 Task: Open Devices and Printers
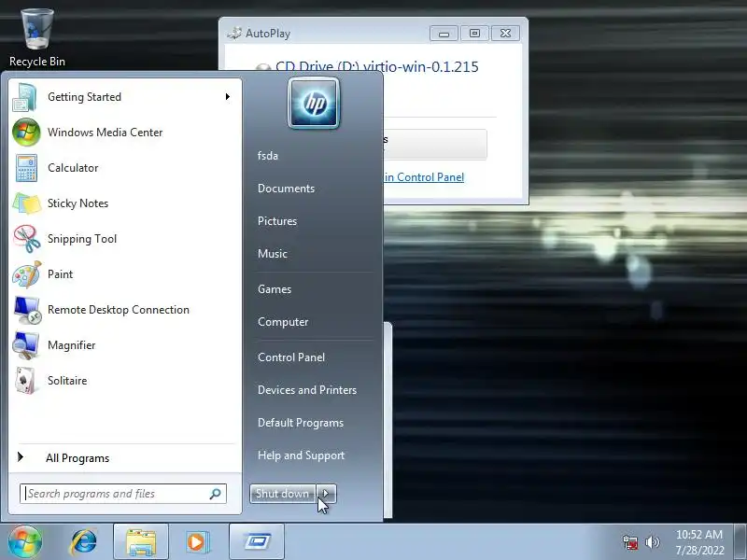tap(307, 390)
